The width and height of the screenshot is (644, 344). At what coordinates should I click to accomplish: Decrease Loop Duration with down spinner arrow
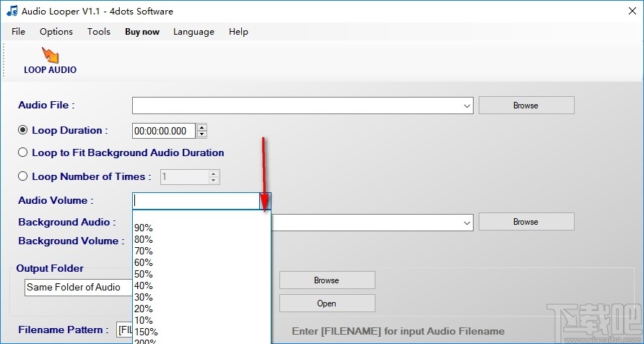[x=201, y=134]
